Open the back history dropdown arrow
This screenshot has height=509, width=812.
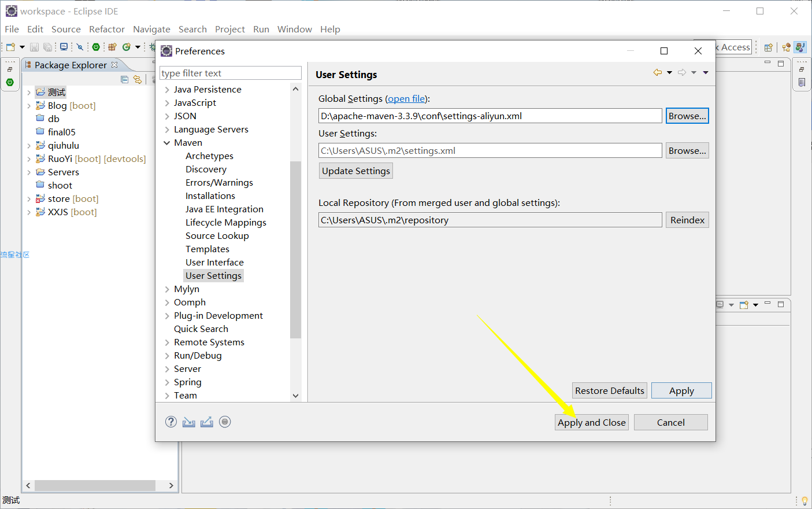pos(669,72)
